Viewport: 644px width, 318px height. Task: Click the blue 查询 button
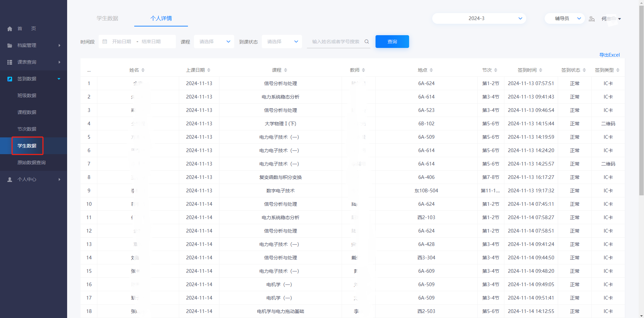coord(392,42)
